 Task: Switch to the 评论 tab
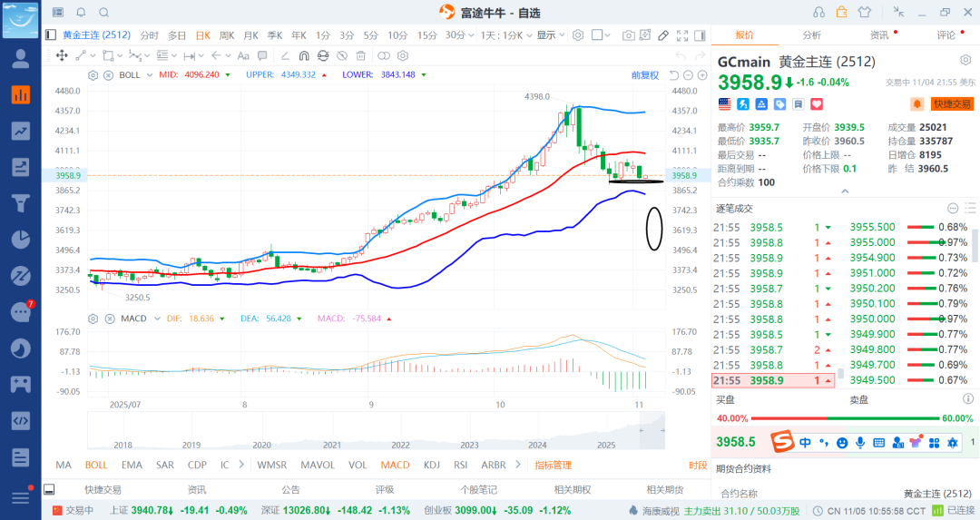[946, 35]
